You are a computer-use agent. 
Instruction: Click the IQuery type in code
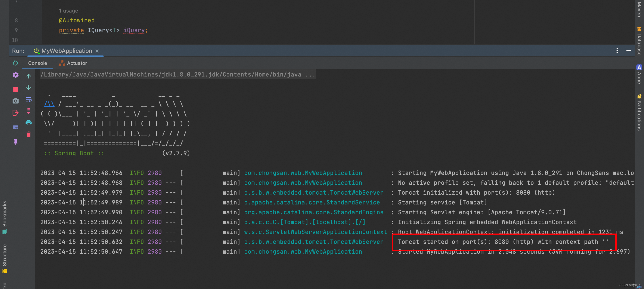(x=98, y=30)
